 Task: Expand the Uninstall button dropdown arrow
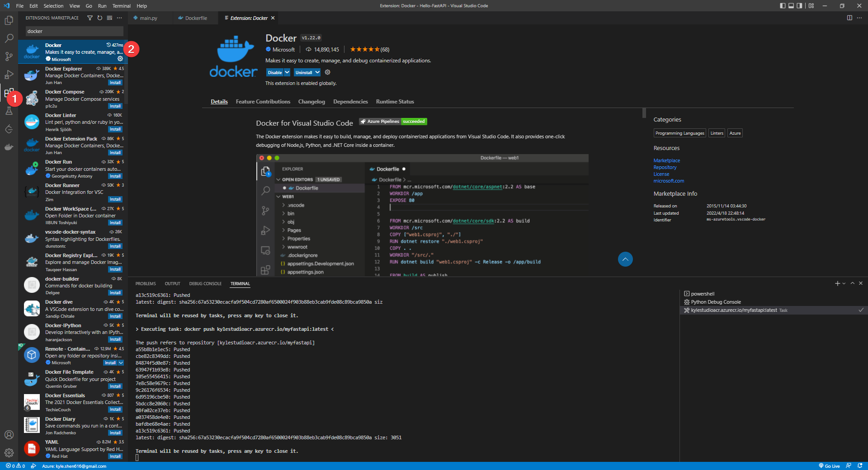(x=317, y=72)
